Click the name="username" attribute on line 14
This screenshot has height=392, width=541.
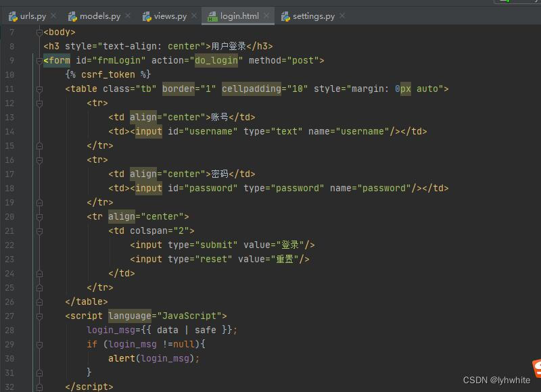click(x=348, y=131)
